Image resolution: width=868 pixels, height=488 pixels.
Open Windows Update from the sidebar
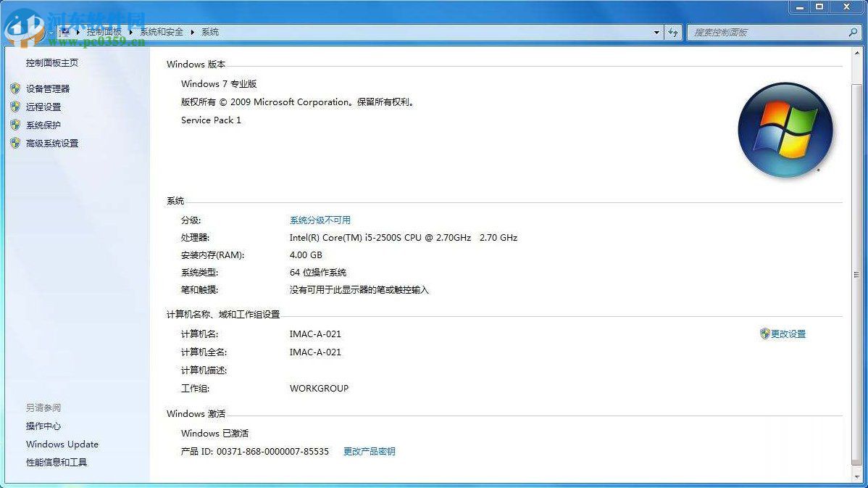[x=62, y=444]
